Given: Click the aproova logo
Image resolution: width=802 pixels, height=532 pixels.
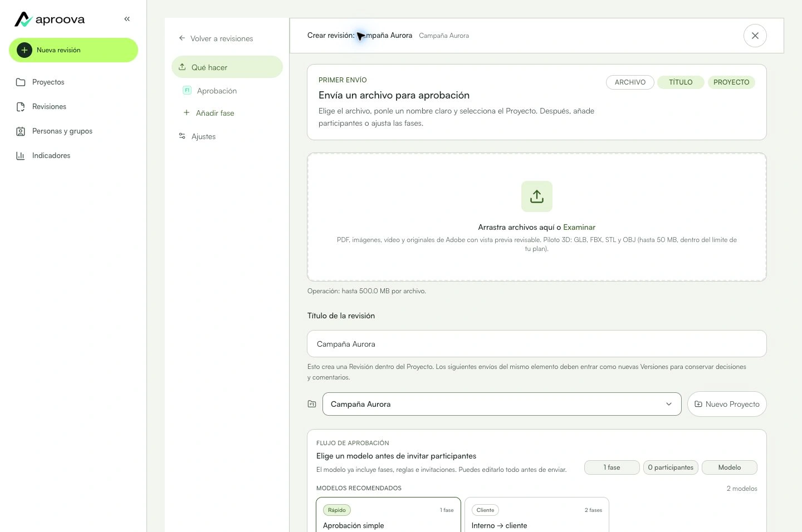Looking at the screenshot, I should tap(50, 19).
